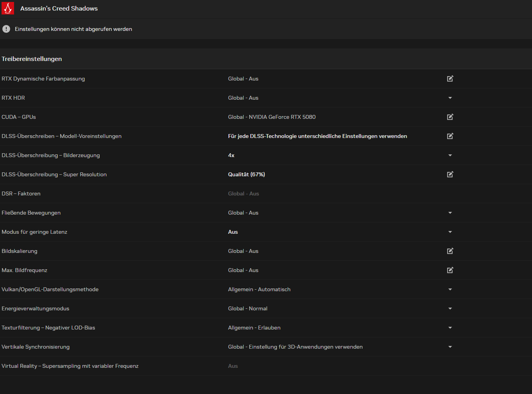Expand Vulkan/OpenGL-Darstellungsmethode dropdown
532x394 pixels.
pos(450,289)
